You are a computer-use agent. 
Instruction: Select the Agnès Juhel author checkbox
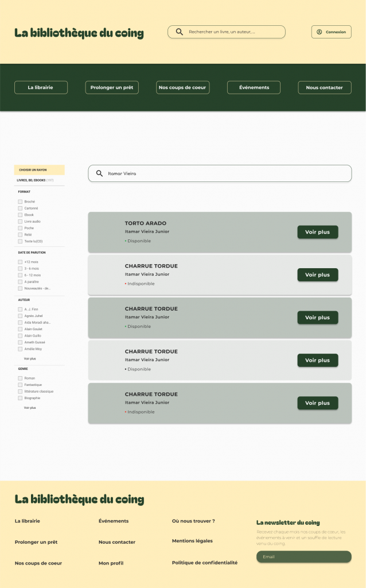tap(20, 316)
